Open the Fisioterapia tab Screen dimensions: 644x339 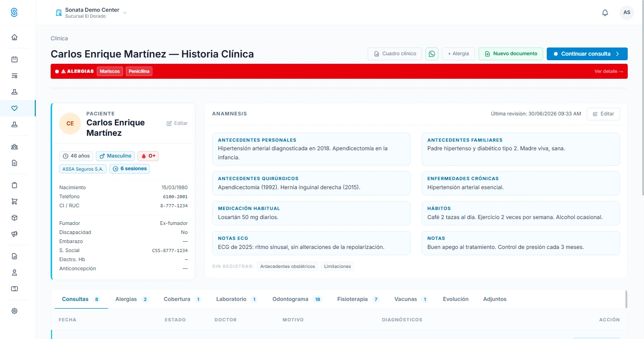click(x=358, y=299)
